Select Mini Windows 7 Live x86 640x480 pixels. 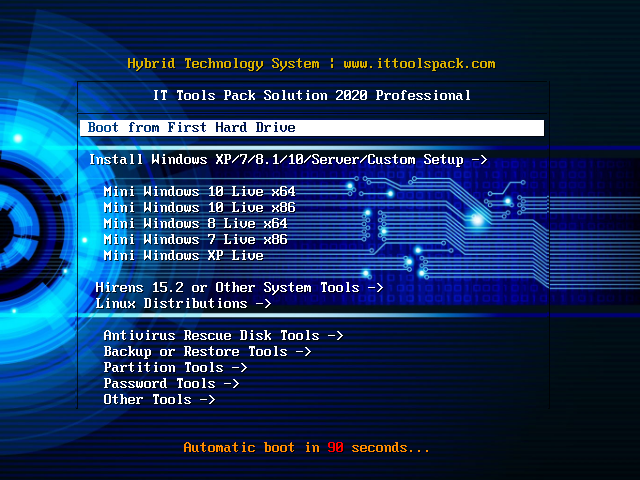(196, 239)
